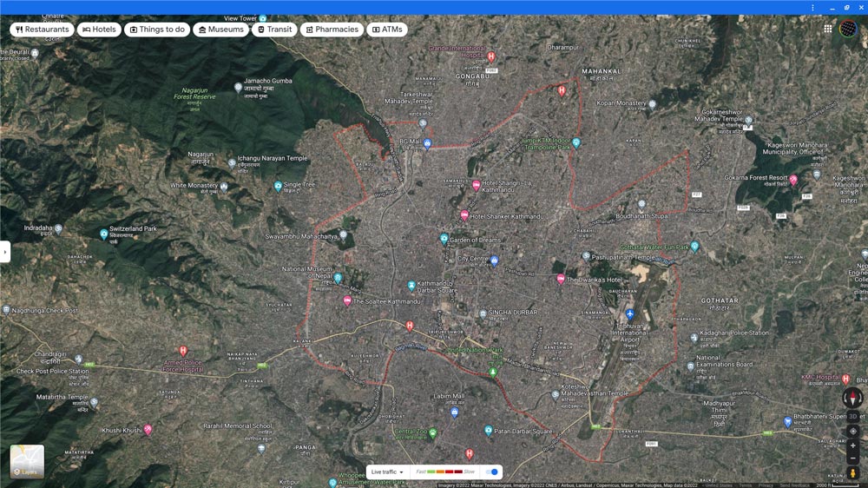Select the Kopan Monastery marker
Image resolution: width=868 pixels, height=488 pixels.
click(x=652, y=104)
